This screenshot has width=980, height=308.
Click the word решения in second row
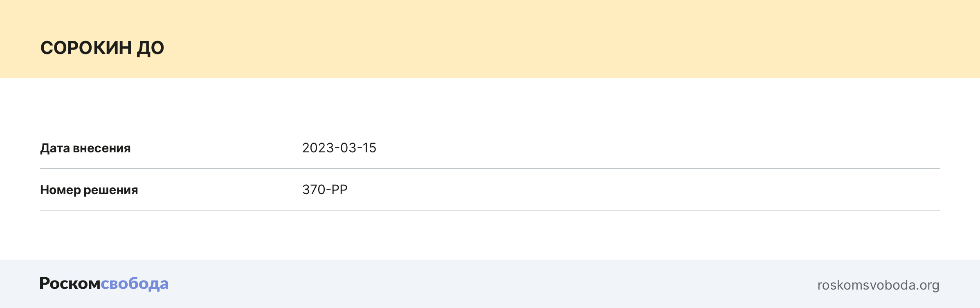(111, 190)
